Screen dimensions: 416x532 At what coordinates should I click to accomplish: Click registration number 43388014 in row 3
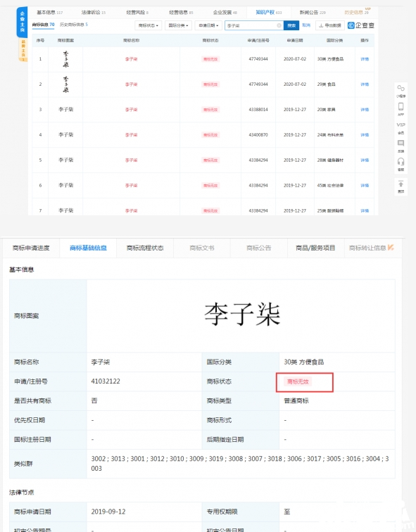(x=258, y=110)
